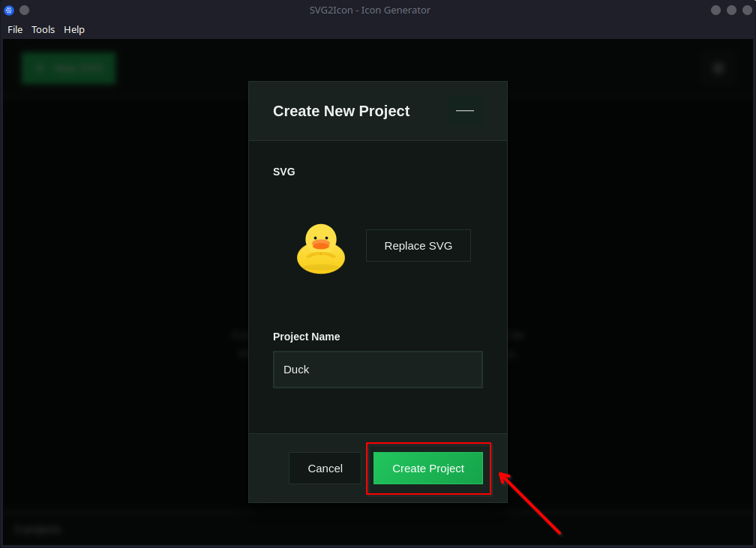Image resolution: width=756 pixels, height=548 pixels.
Task: Click the Create New Project dialog title
Action: coord(341,111)
